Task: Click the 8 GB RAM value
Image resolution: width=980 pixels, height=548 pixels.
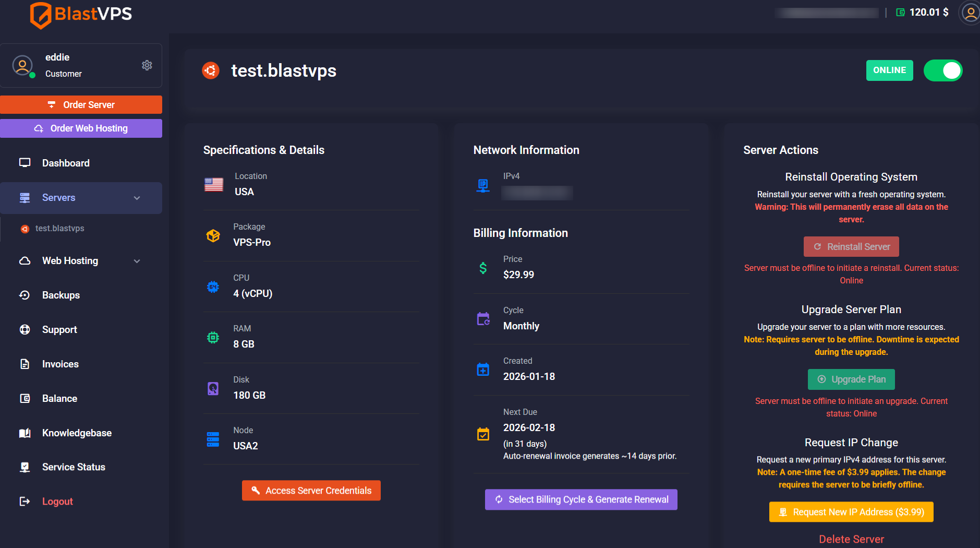Action: point(244,344)
